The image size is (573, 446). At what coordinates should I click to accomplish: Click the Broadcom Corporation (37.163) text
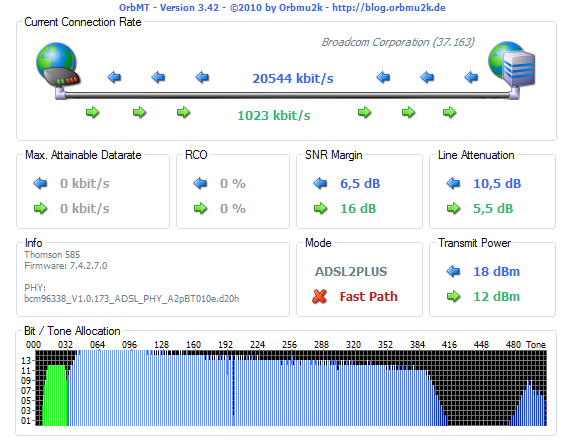pos(398,42)
